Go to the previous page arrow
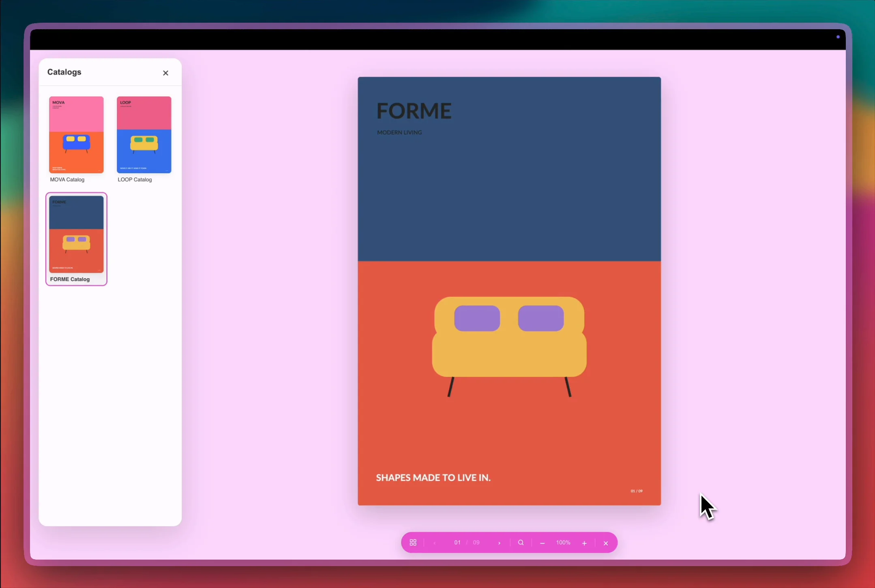The height and width of the screenshot is (588, 875). pos(435,543)
